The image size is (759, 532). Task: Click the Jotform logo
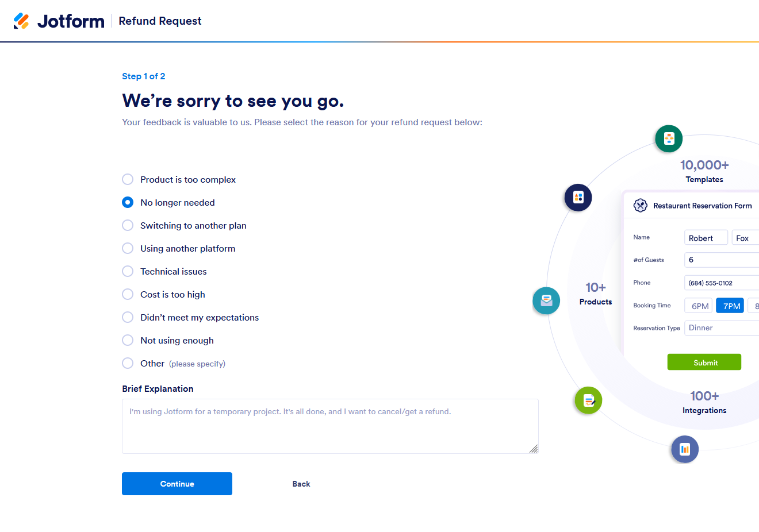[x=59, y=21]
